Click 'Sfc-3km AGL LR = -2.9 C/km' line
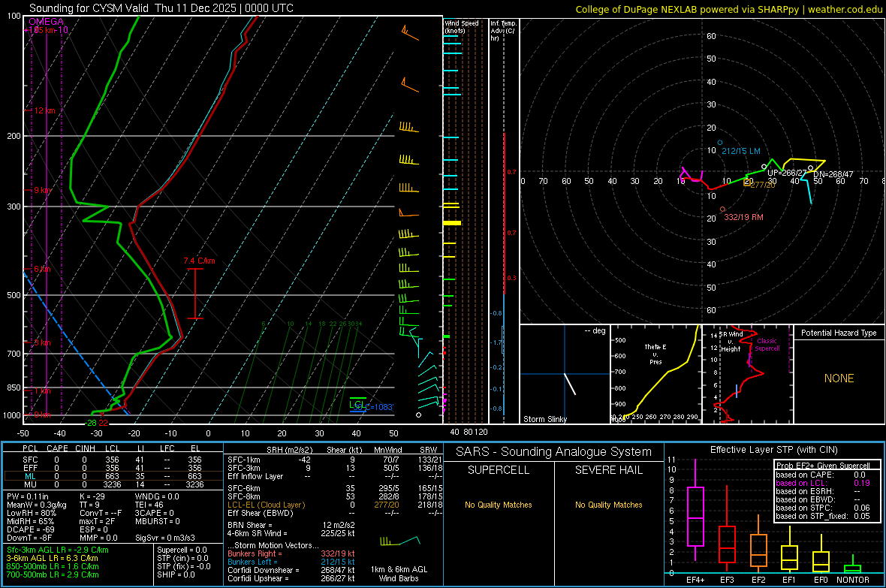 point(58,550)
